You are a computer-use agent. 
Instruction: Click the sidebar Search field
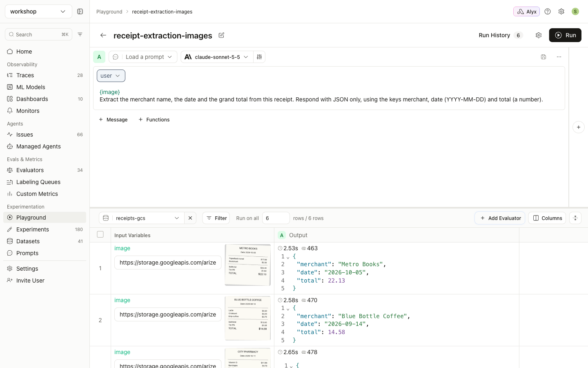coord(38,34)
